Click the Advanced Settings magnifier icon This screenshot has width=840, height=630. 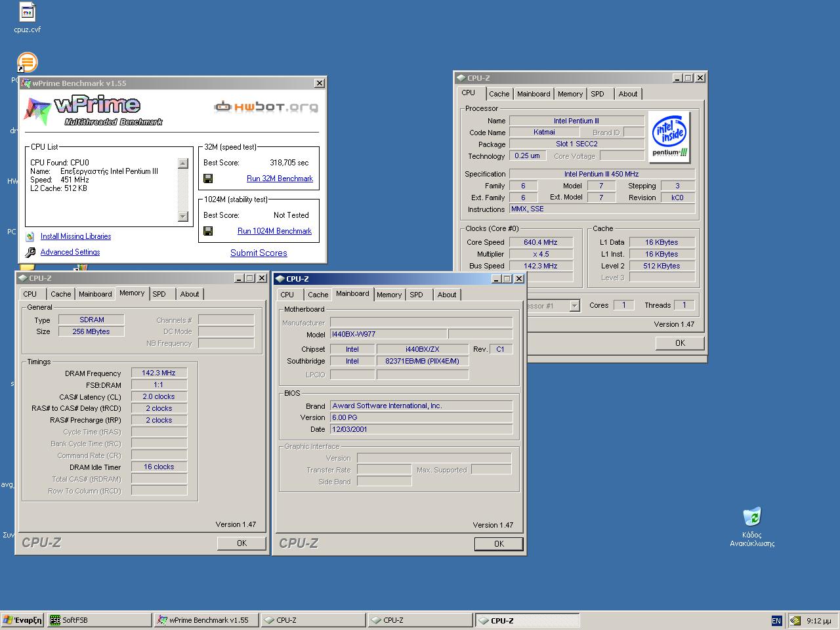pyautogui.click(x=30, y=253)
